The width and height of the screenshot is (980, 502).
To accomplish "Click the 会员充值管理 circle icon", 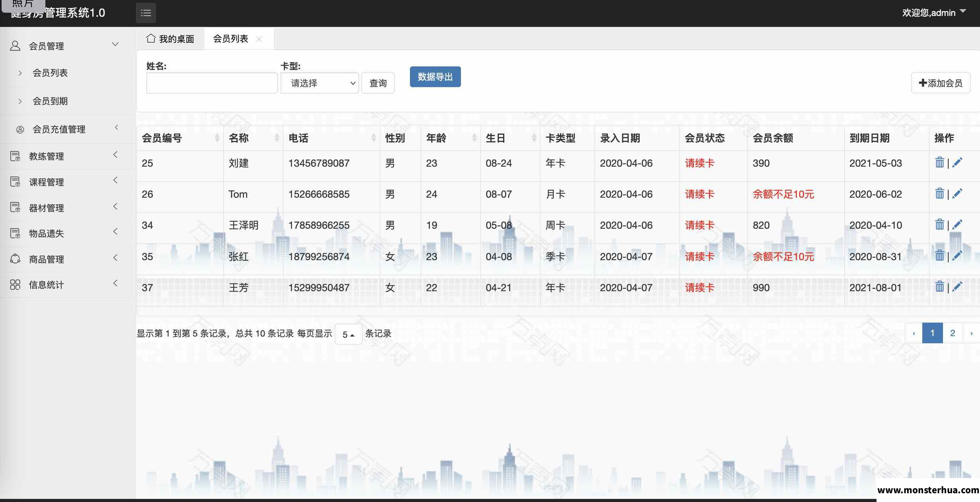I will (20, 129).
